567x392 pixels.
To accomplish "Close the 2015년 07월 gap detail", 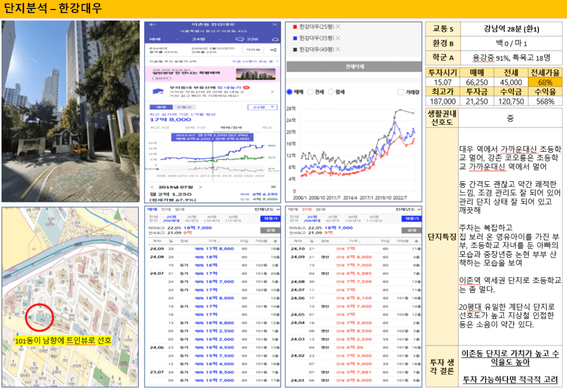I will (273, 187).
